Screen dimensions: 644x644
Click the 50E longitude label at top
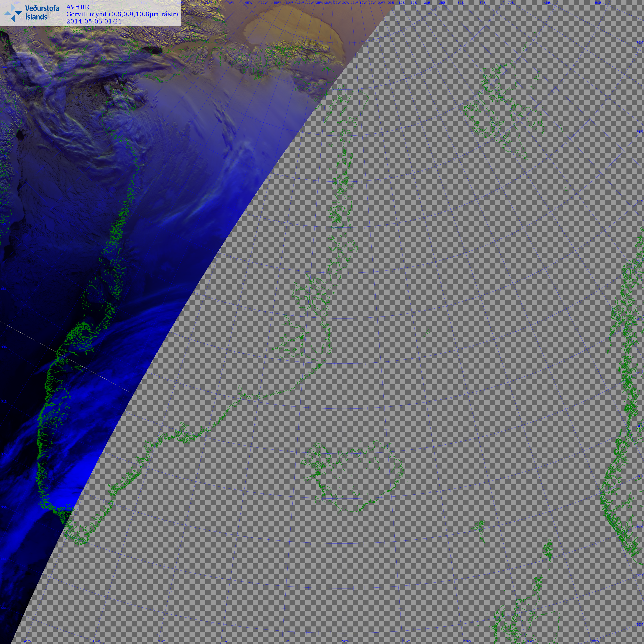click(x=598, y=3)
